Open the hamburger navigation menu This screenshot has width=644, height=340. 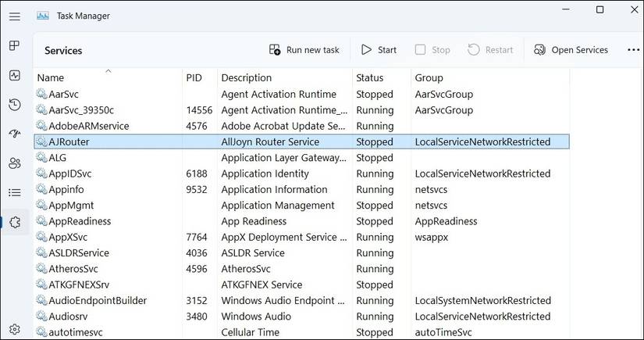point(14,16)
